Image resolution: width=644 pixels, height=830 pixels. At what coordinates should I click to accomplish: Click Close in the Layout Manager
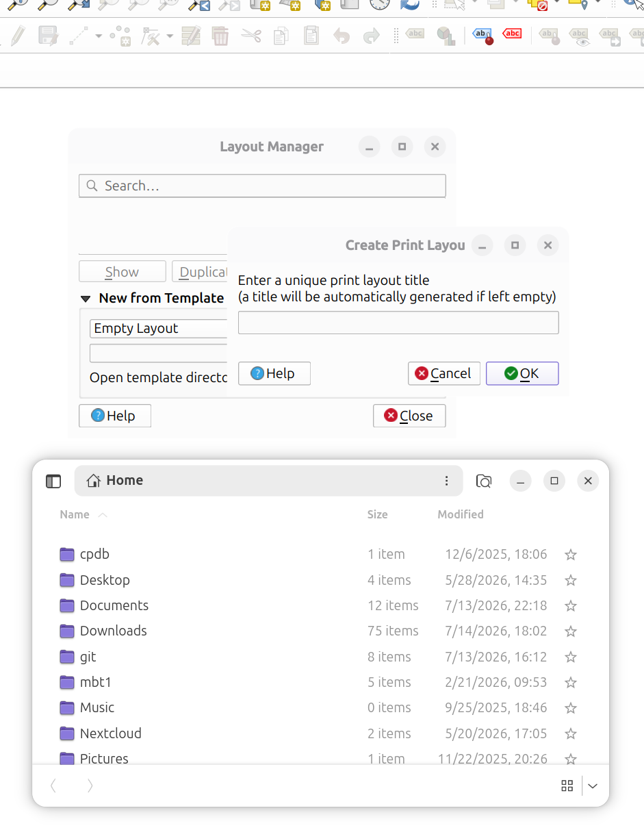tap(409, 416)
